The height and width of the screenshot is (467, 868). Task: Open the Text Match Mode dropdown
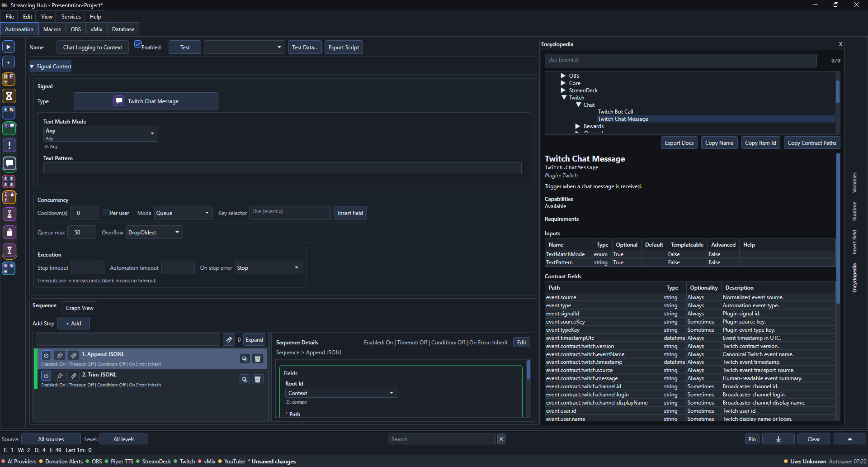100,133
